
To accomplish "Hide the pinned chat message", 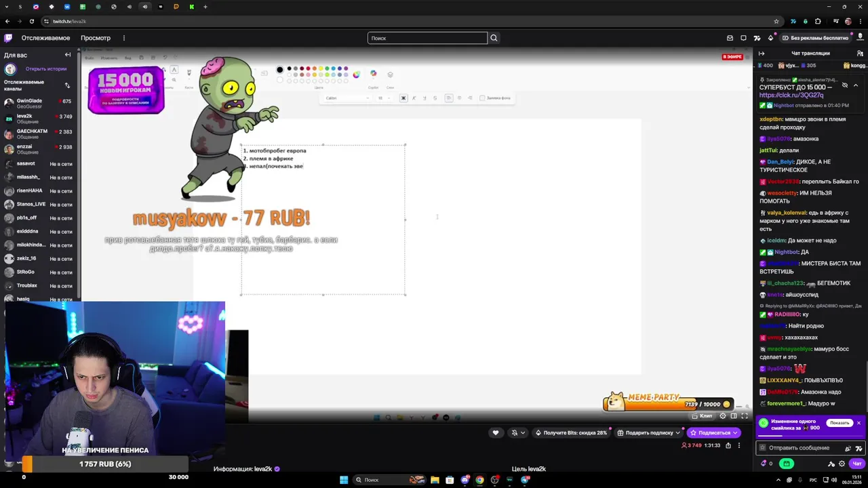I will 845,85.
